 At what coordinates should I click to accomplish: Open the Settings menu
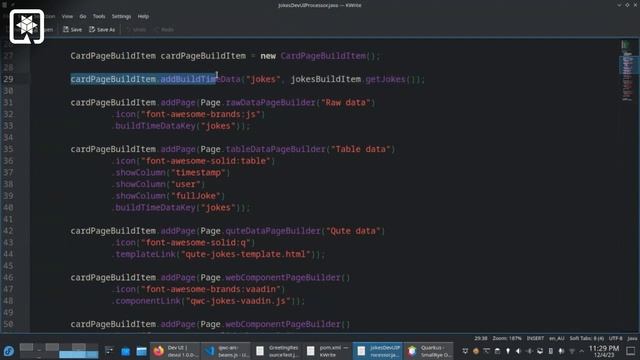(x=121, y=16)
